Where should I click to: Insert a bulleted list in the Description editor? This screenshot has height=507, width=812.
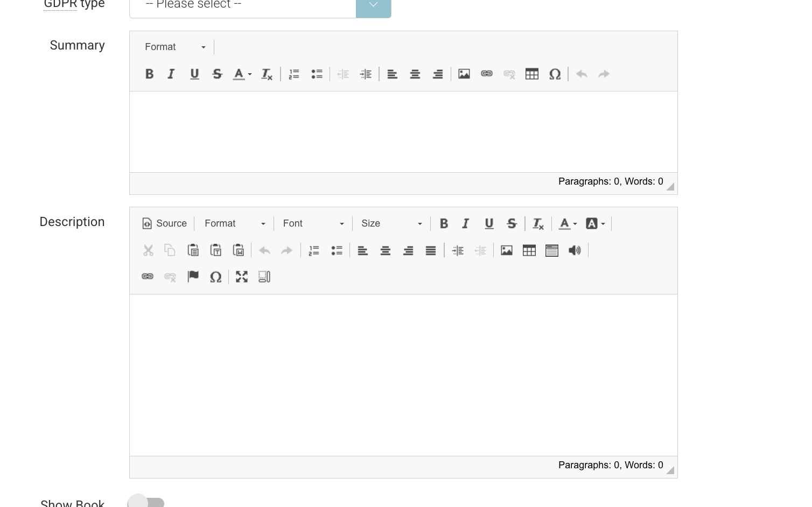(337, 250)
